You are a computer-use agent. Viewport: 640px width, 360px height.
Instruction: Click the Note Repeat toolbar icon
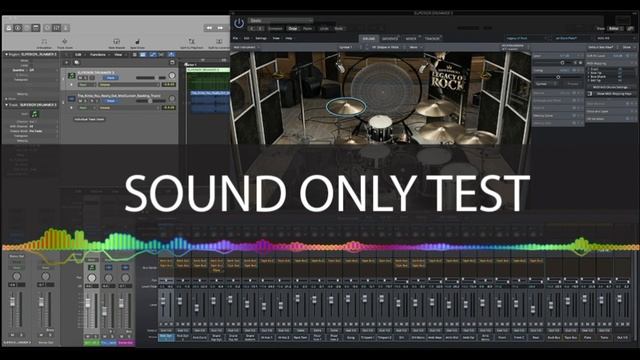click(116, 44)
